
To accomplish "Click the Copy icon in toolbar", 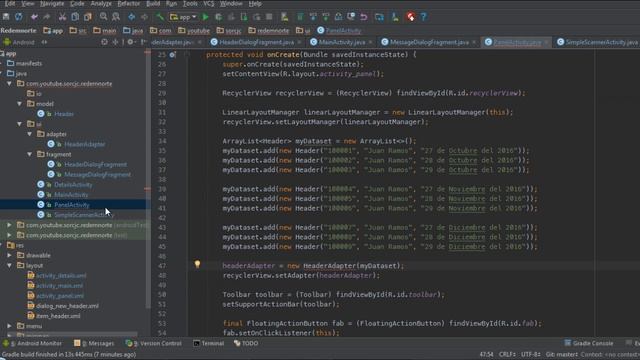I will tap(75, 17).
